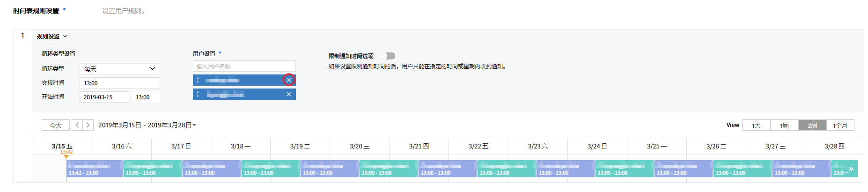Click the 交接时间 field showing 13:00
868x192 pixels.
[120, 83]
